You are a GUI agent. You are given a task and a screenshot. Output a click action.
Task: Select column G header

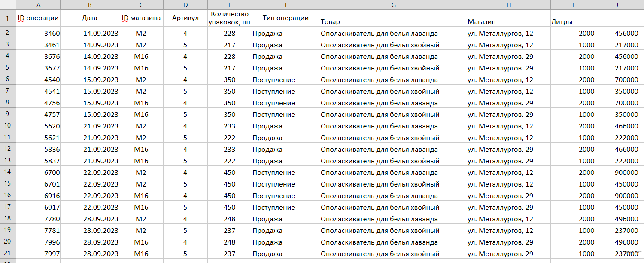coord(393,5)
